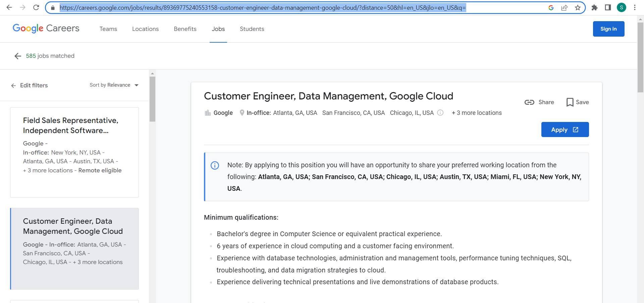The width and height of the screenshot is (644, 303).
Task: Click the info icon after Chicago, IL, USA
Action: (x=440, y=113)
